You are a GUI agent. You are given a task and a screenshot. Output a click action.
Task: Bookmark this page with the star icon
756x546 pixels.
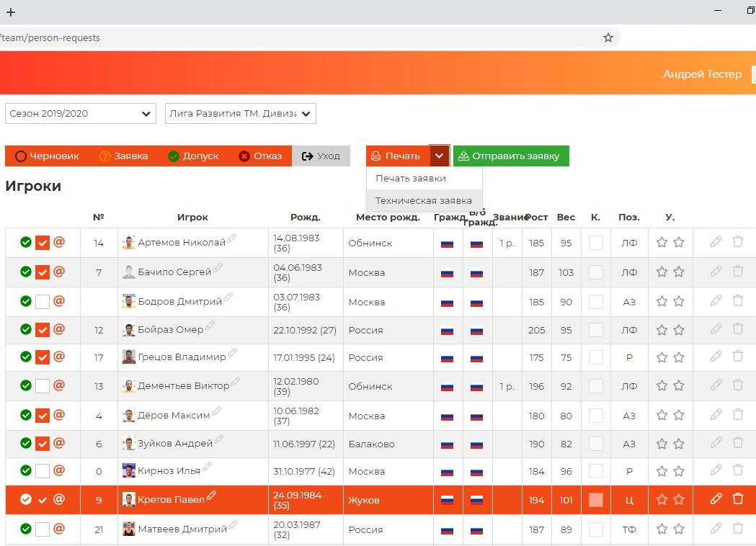coord(608,37)
